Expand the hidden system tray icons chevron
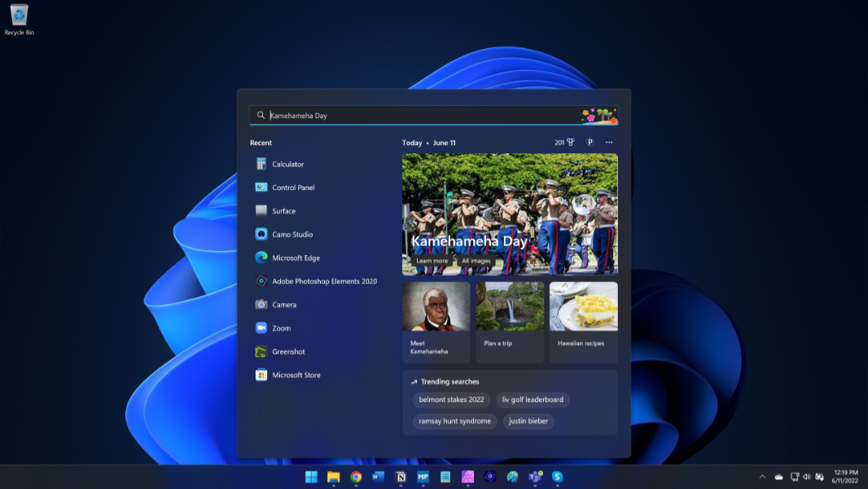This screenshot has width=868, height=489. coord(762,477)
